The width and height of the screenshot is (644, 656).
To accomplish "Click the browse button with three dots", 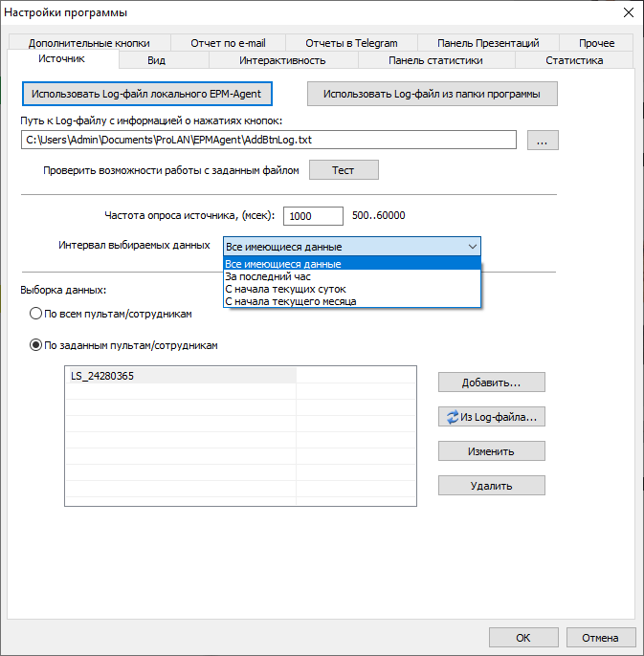I will coord(542,141).
